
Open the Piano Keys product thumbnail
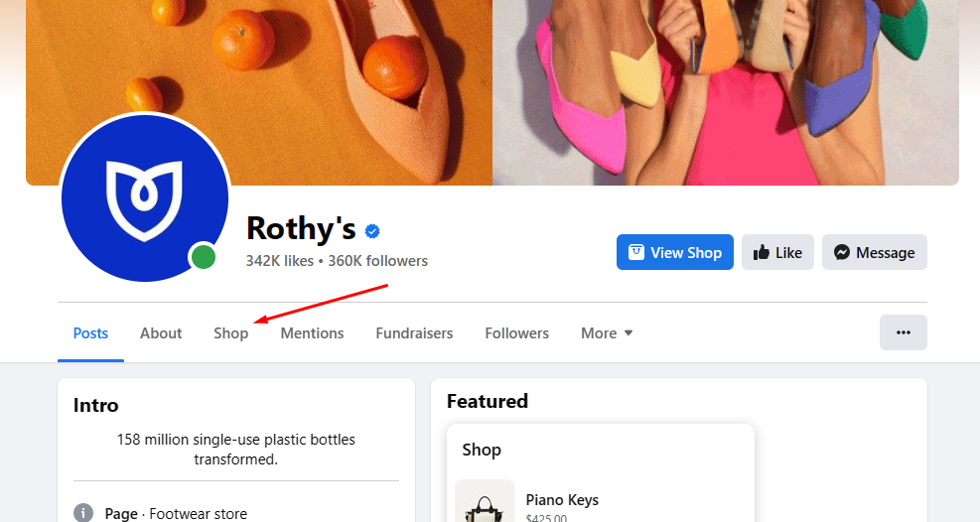pyautogui.click(x=485, y=501)
